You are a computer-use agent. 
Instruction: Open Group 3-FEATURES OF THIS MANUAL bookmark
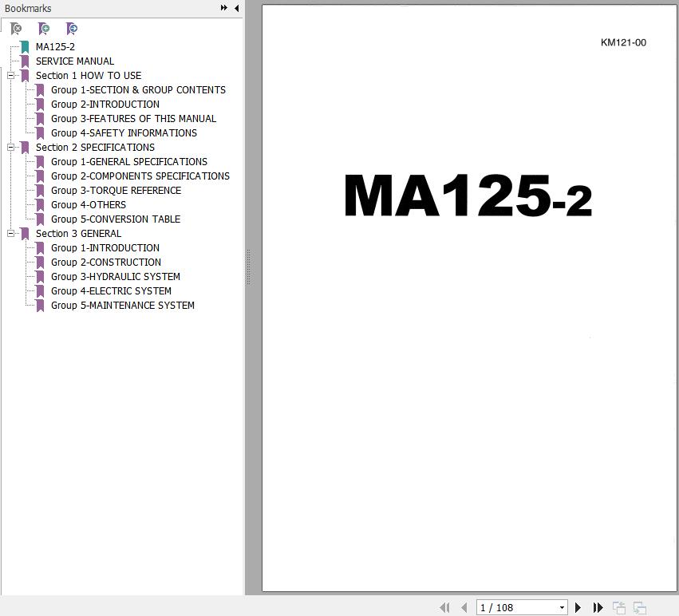133,118
